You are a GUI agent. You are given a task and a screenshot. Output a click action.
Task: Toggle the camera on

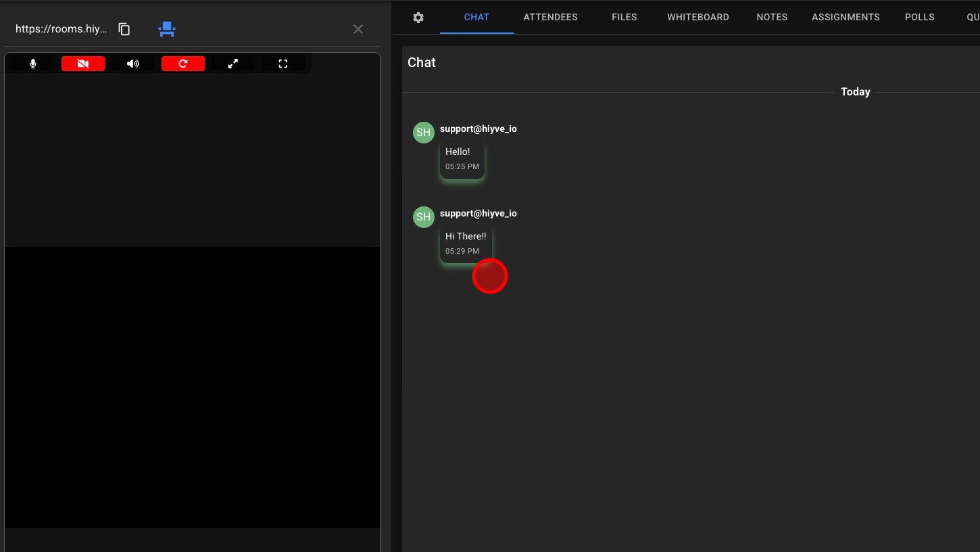[83, 64]
